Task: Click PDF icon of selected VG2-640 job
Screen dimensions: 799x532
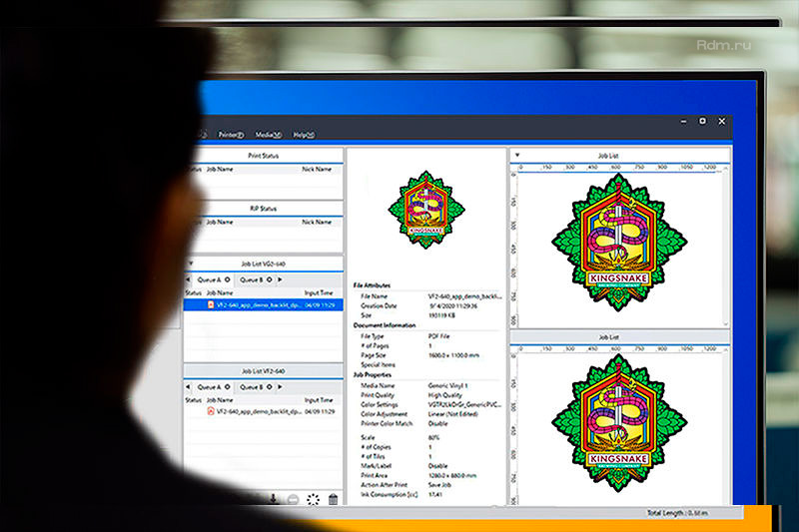Action: pos(211,305)
